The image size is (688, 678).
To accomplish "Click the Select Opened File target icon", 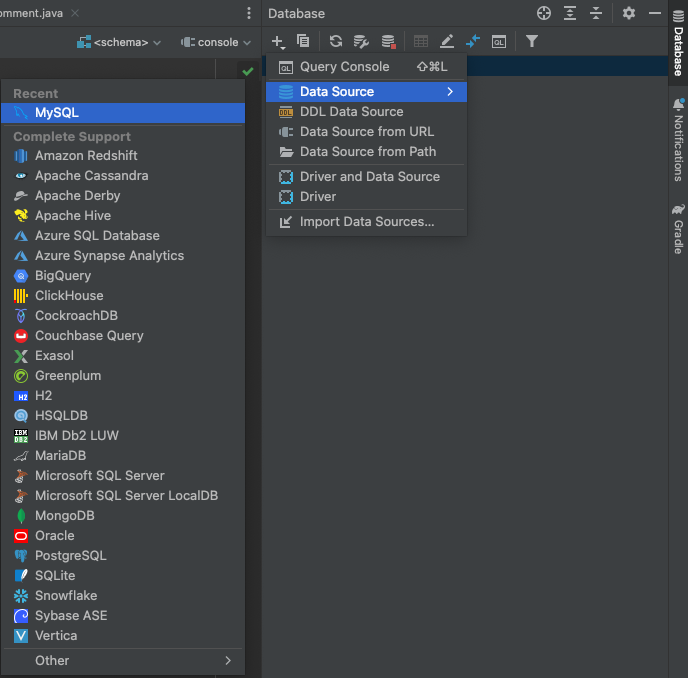I will (544, 13).
